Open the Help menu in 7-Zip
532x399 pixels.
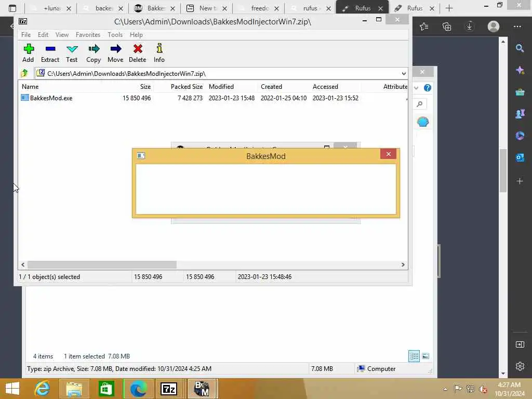(x=136, y=35)
